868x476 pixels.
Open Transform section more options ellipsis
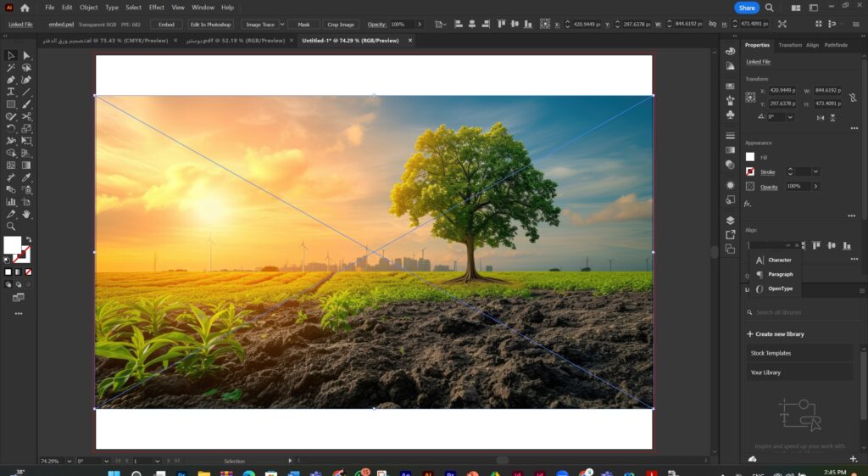point(854,129)
